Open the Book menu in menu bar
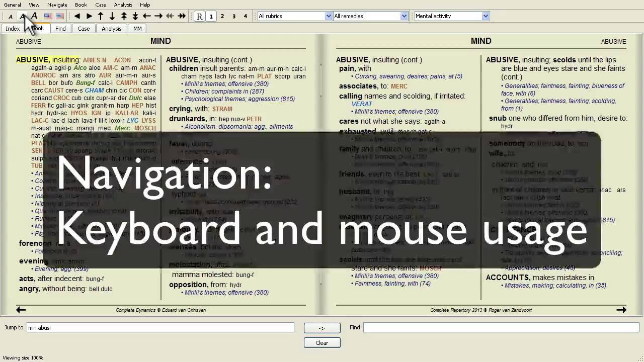The image size is (644, 362). (81, 5)
